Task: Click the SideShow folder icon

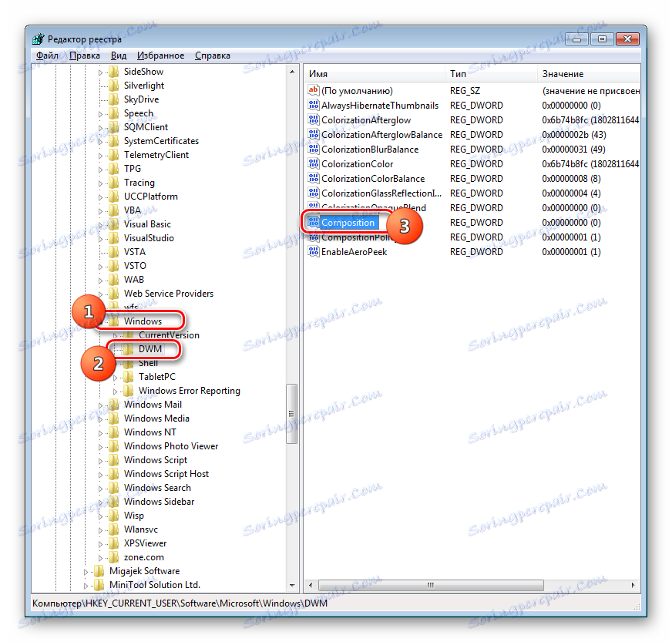Action: [113, 72]
